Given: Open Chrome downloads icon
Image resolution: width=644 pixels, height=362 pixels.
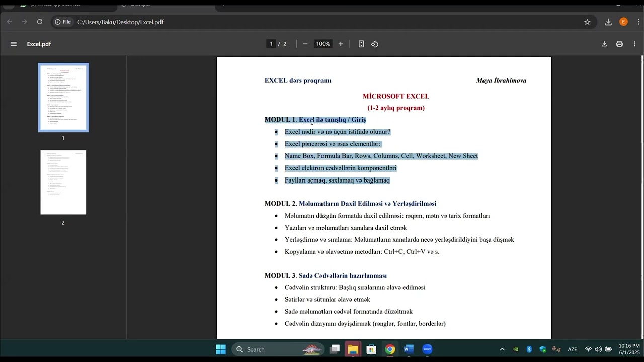Looking at the screenshot, I should (608, 22).
